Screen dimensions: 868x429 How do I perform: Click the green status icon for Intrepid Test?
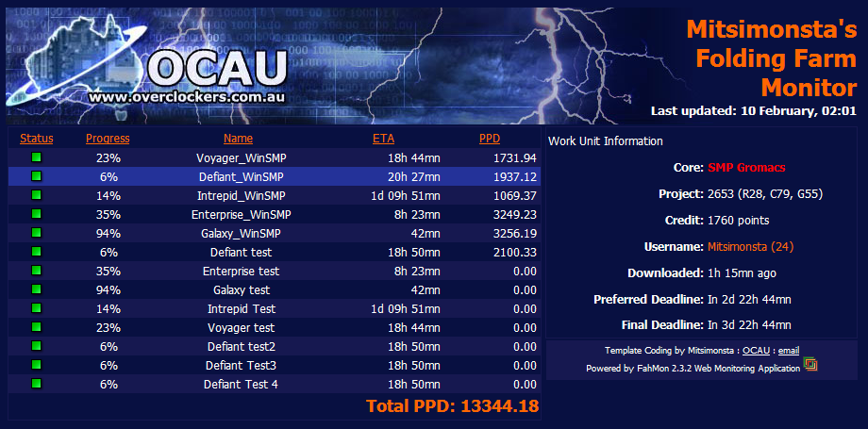point(37,308)
